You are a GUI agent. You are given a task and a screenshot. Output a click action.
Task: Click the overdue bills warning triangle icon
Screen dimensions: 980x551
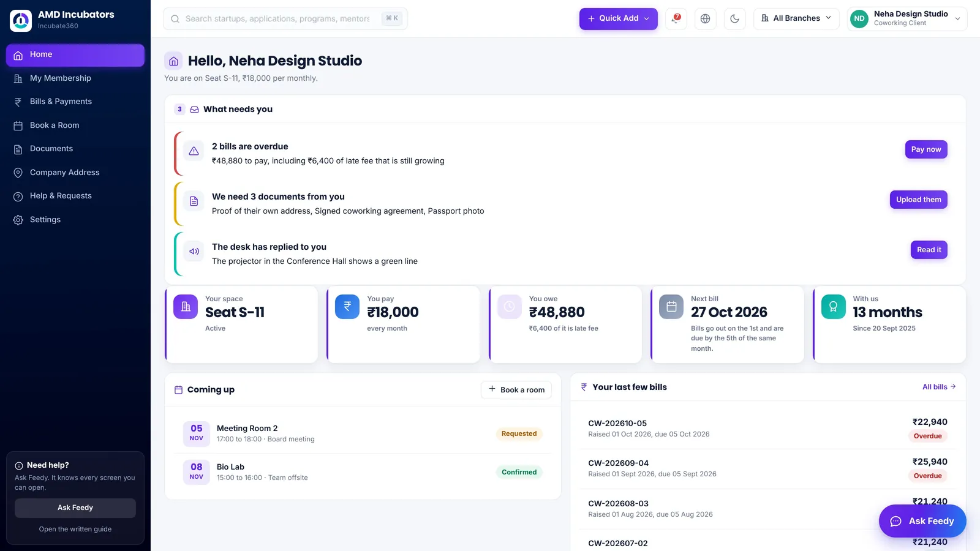click(194, 151)
